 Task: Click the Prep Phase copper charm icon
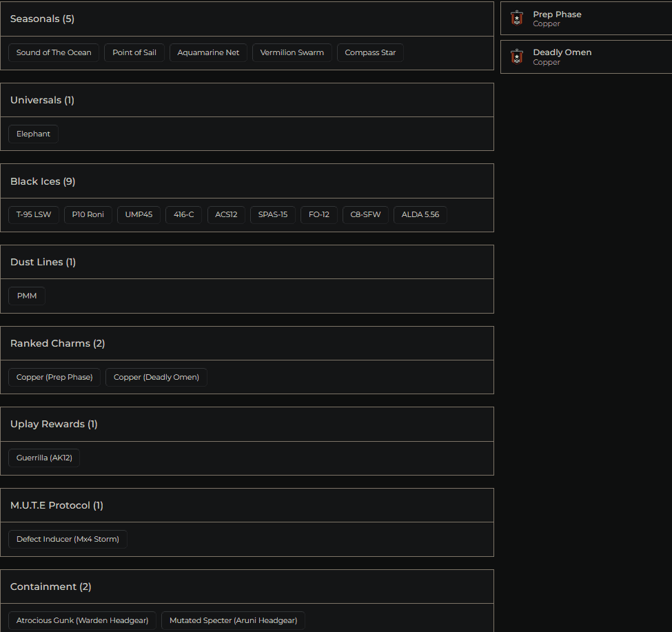click(x=516, y=19)
